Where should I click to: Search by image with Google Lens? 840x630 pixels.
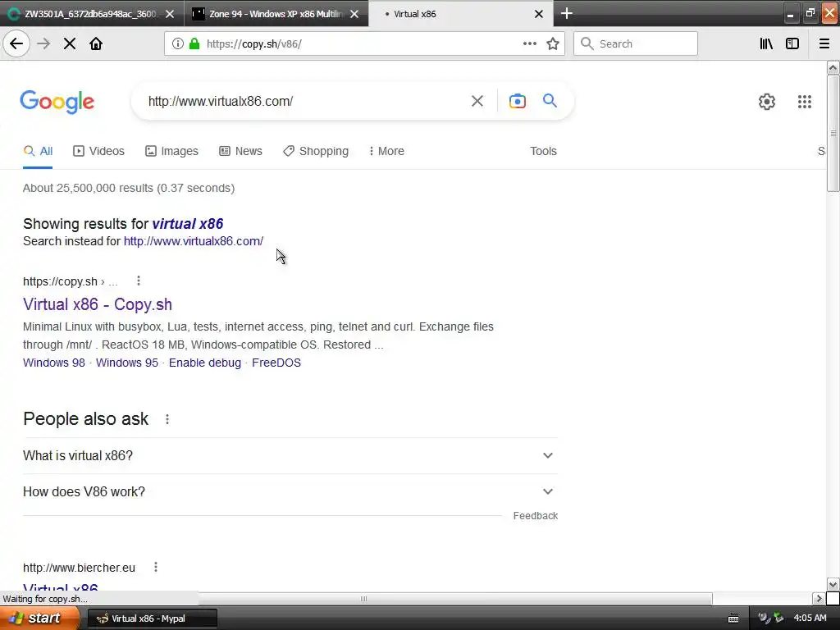(x=518, y=101)
